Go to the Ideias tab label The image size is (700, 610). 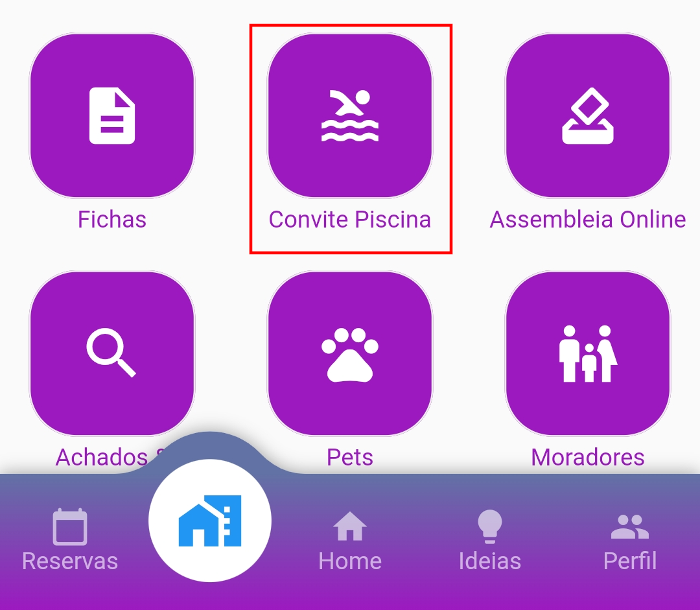(490, 561)
